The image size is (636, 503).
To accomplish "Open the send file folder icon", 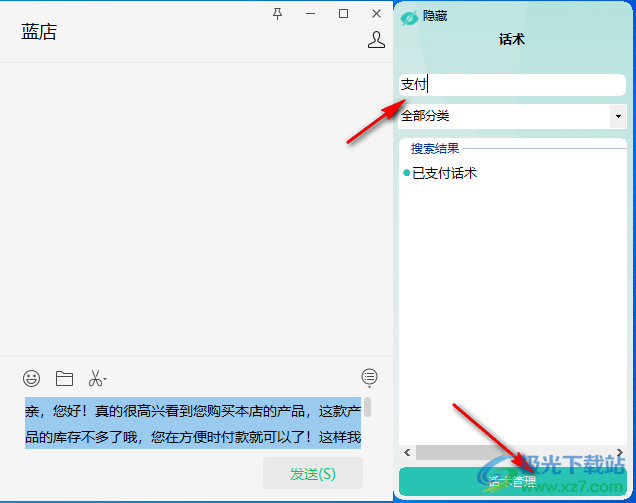I will tap(64, 378).
